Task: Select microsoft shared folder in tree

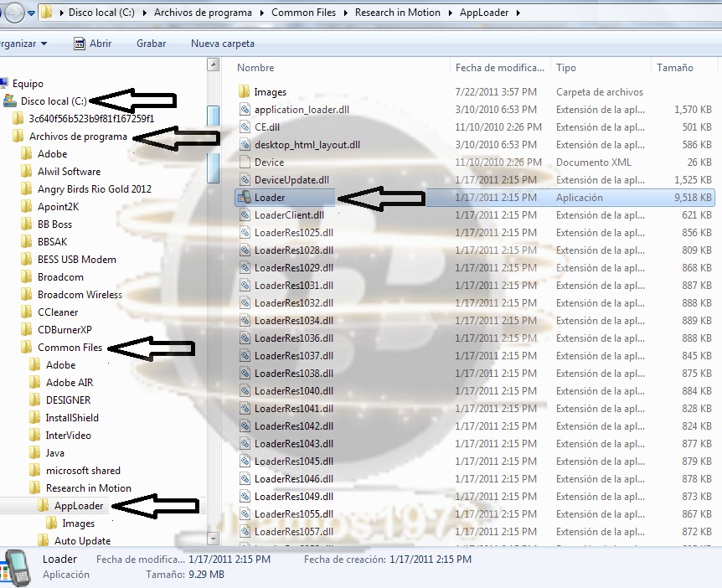Action: 83,471
